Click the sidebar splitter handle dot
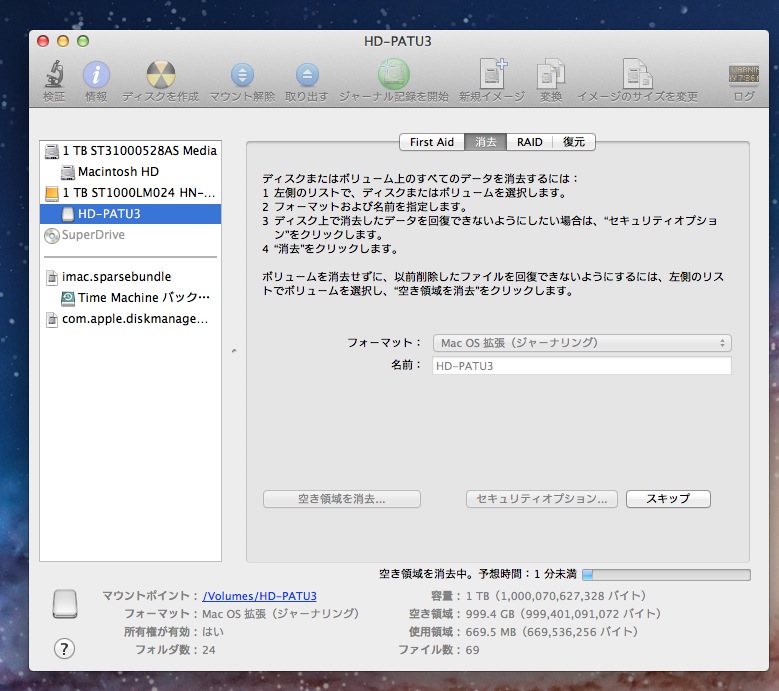The height and width of the screenshot is (691, 779). [234, 351]
